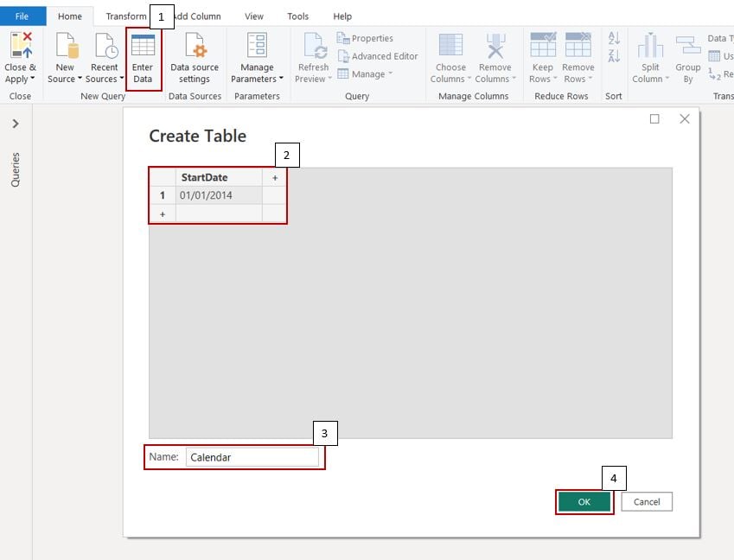
Task: Expand the Queries sidebar panel
Action: pyautogui.click(x=16, y=123)
